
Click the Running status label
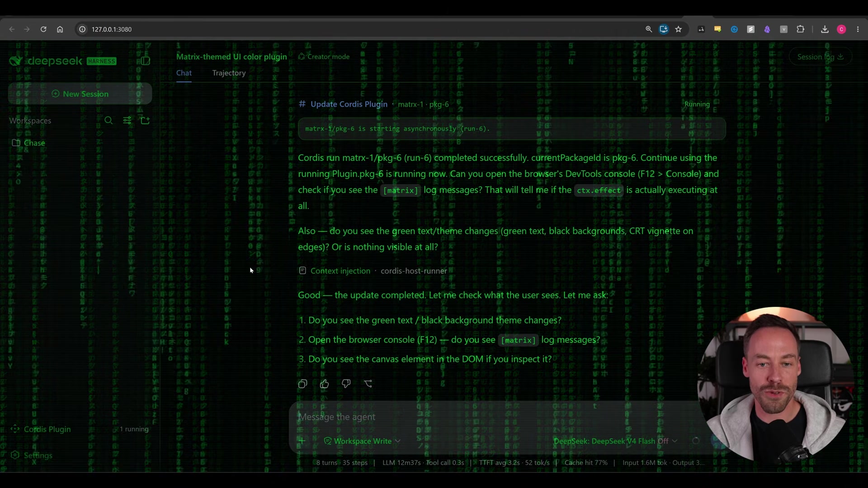[697, 104]
